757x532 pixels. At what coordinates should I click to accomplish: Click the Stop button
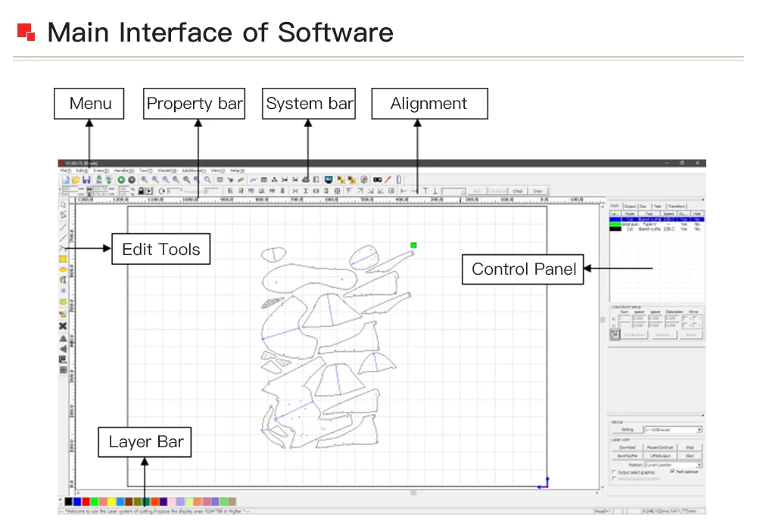pos(690,447)
